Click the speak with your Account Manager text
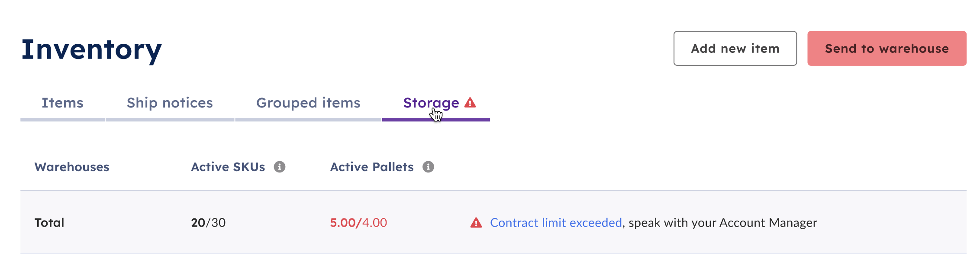980x260 pixels. coord(723,223)
